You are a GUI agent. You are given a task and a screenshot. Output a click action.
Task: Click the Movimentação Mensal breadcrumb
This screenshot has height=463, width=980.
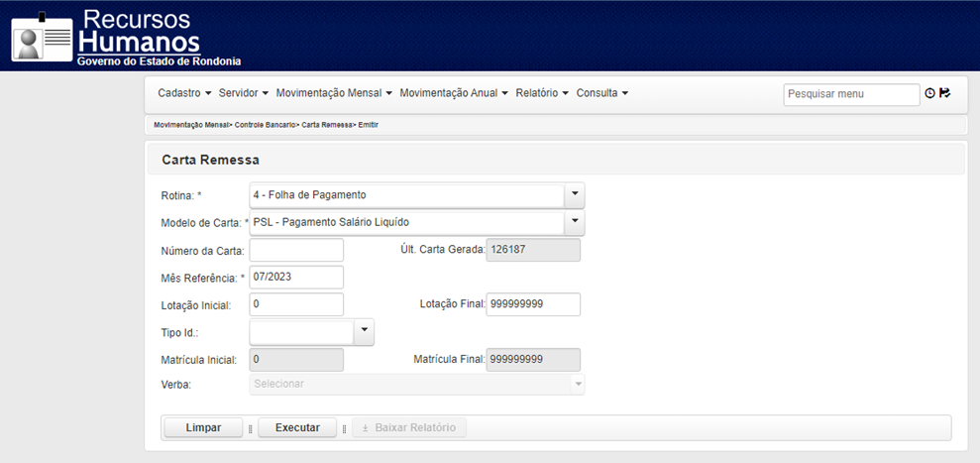pos(192,125)
